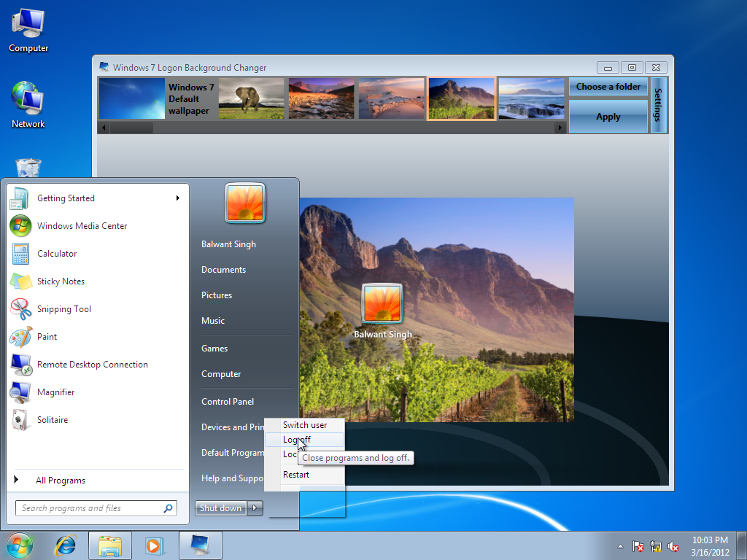Select the elephant wallpaper thumbnail
The width and height of the screenshot is (747, 560).
(x=251, y=98)
